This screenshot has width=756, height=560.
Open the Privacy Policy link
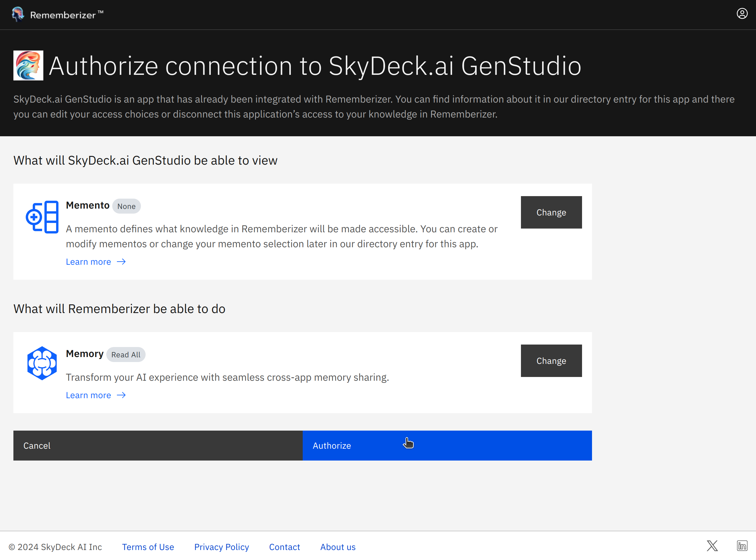click(x=221, y=547)
